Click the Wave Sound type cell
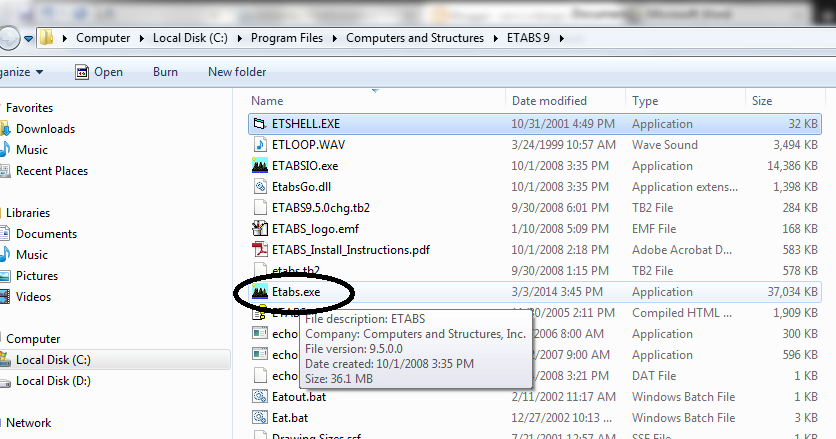The image size is (836, 439). click(x=665, y=145)
